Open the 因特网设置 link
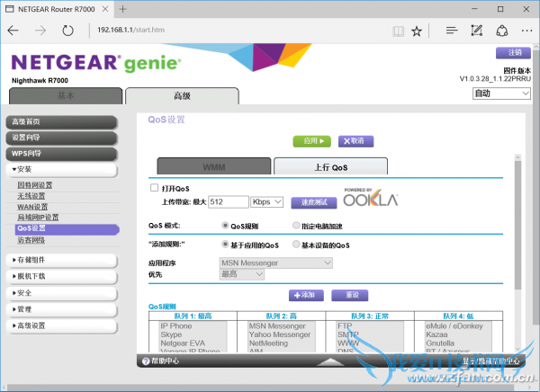Viewport: 540px width, 392px height. pyautogui.click(x=35, y=185)
